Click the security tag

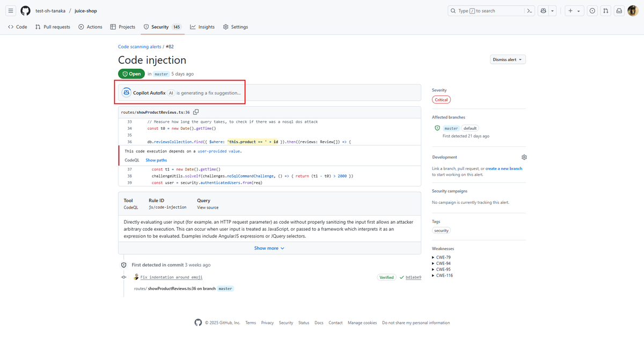441,231
